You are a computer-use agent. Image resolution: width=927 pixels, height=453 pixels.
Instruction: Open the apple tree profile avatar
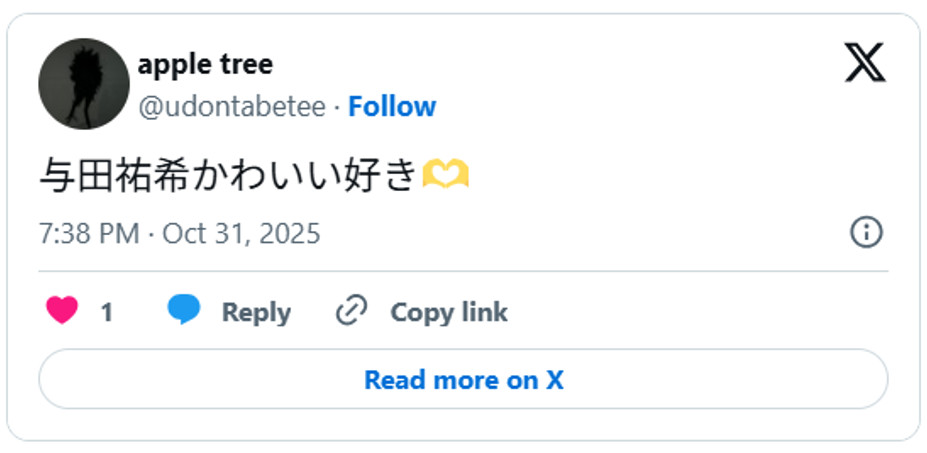point(84,84)
